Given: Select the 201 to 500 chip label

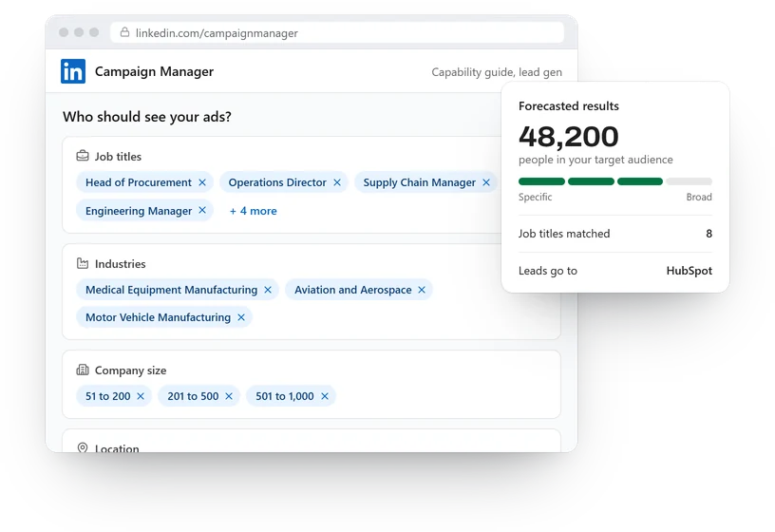Looking at the screenshot, I should 193,396.
